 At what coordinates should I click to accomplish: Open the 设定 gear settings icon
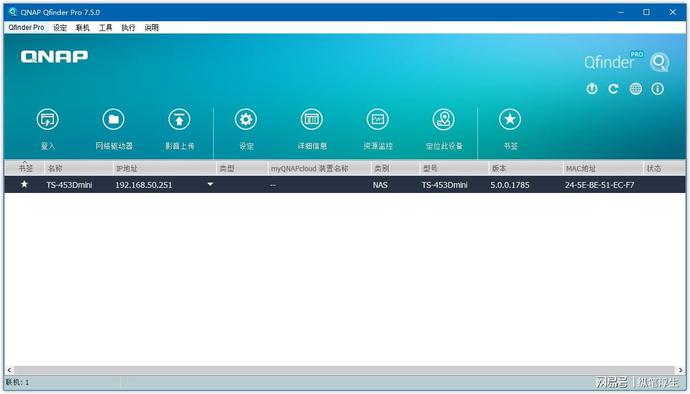point(246,119)
